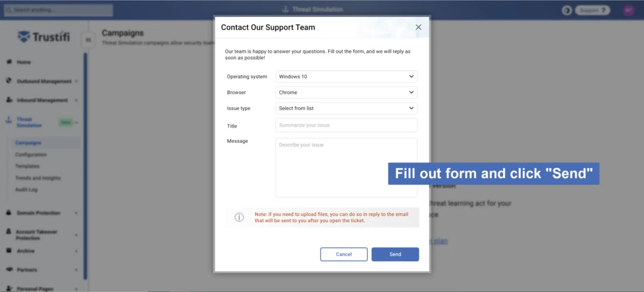Click the Outbound Management shield icon

click(x=9, y=81)
